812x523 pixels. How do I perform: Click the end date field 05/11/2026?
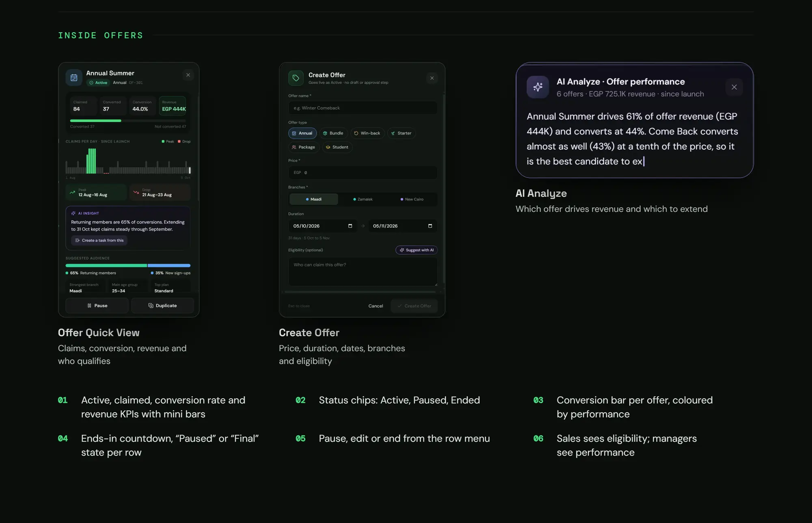[x=403, y=226]
